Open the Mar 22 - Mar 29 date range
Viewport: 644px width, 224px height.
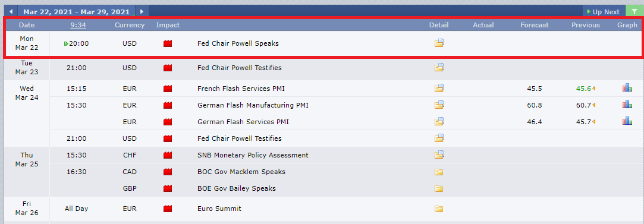76,12
